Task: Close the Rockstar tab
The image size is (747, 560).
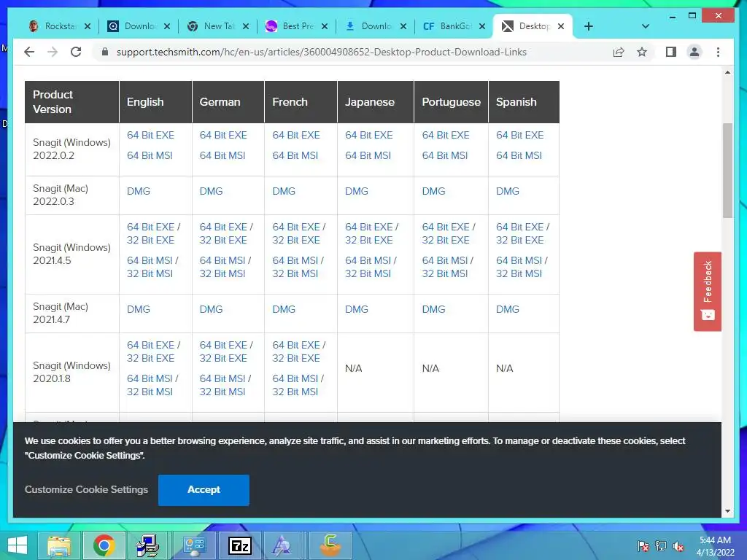Action: click(x=88, y=26)
